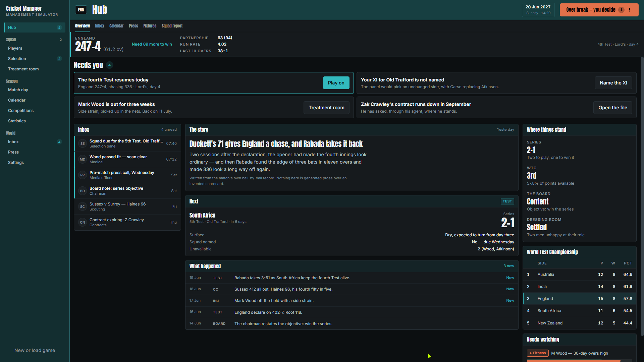Viewport: 644px width, 362px height.
Task: Open Selection in the sidebar
Action: click(35, 59)
